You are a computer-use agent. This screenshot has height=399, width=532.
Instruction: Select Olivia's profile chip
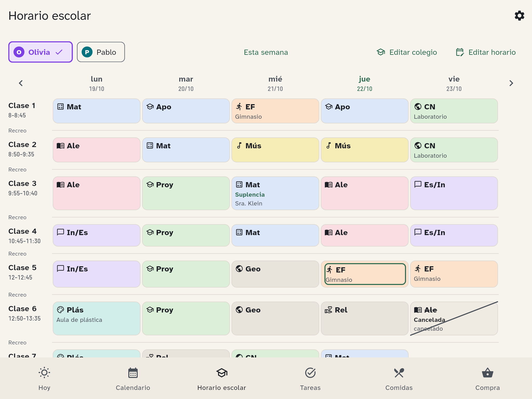(41, 52)
